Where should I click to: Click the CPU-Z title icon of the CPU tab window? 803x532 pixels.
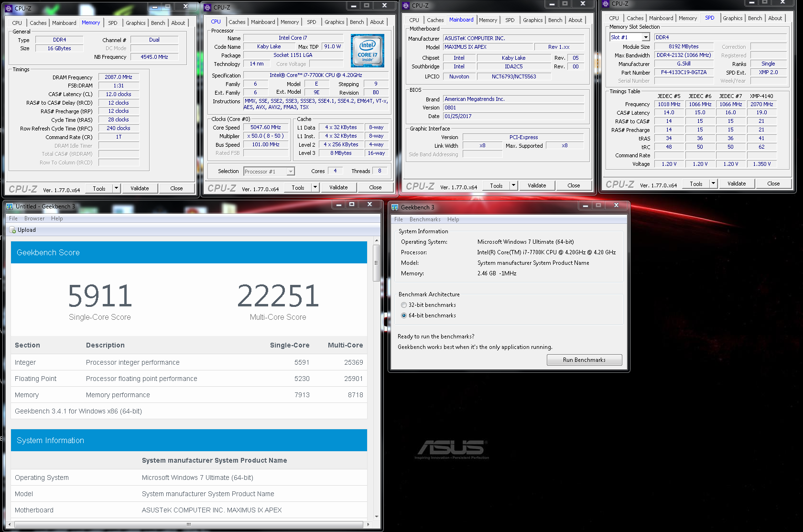[207, 7]
